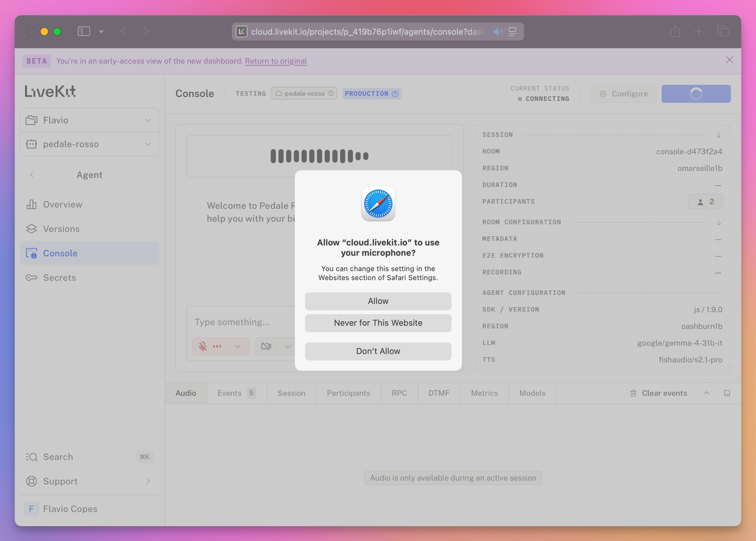The height and width of the screenshot is (541, 756).
Task: Click the audio waveform visualizer
Action: 319,156
